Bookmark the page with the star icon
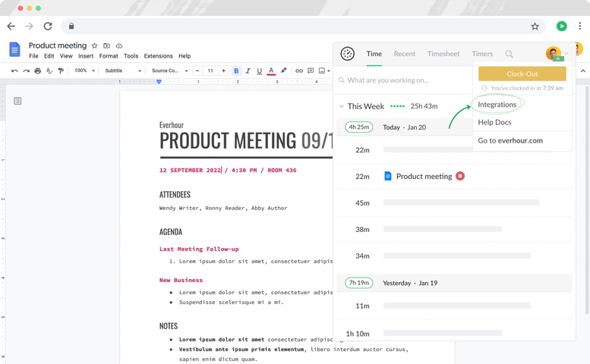This screenshot has height=364, width=590. click(535, 27)
